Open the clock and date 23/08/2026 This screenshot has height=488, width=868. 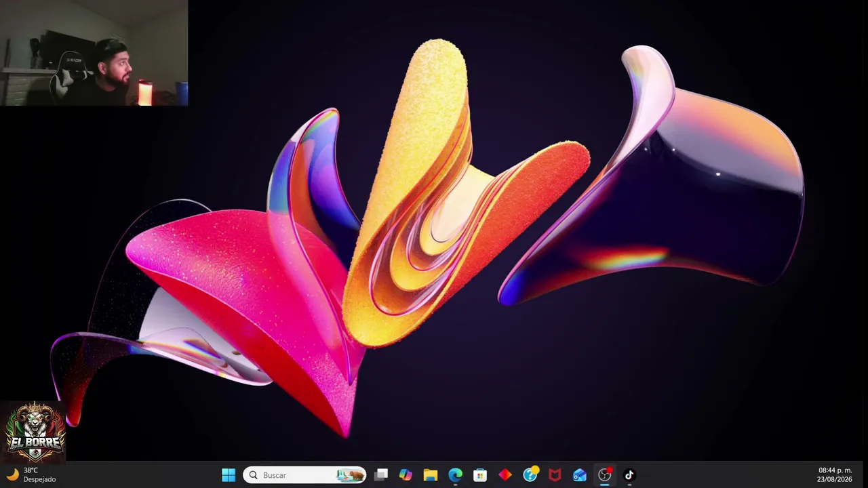(835, 475)
